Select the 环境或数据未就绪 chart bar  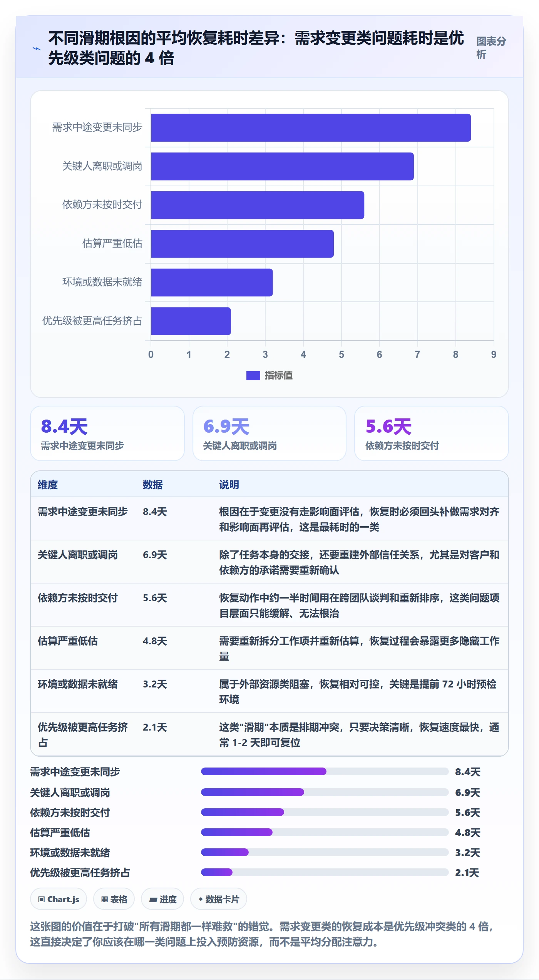click(212, 283)
